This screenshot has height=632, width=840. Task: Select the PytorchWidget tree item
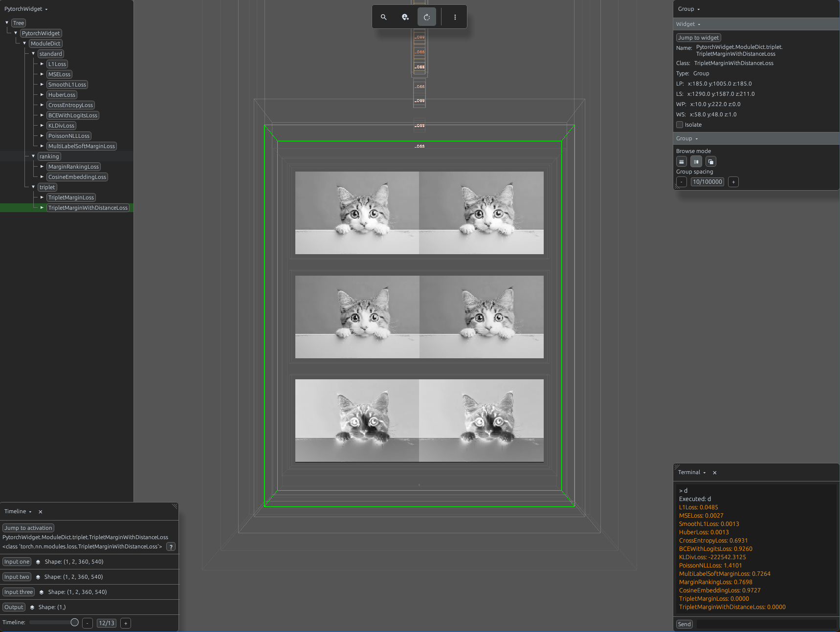41,33
